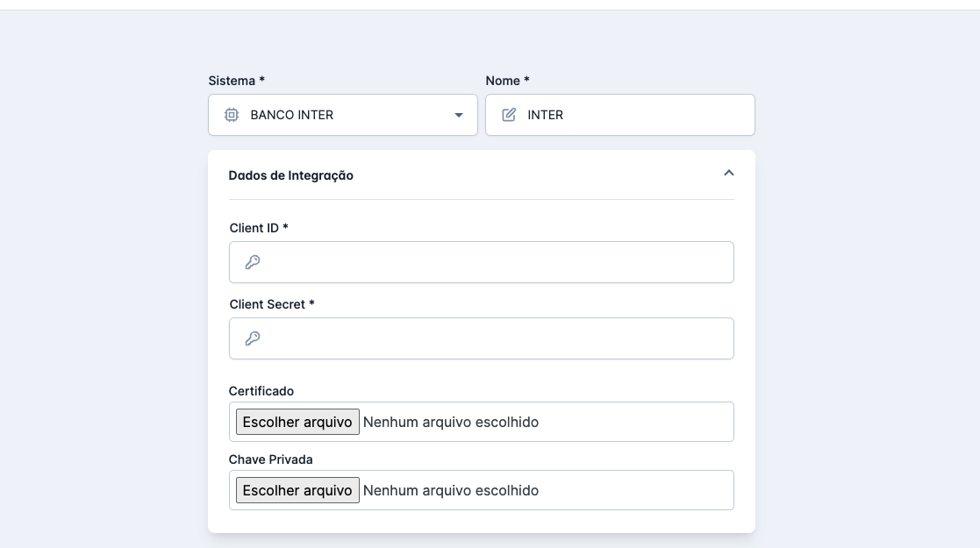This screenshot has width=980, height=548.
Task: Focus the Nome input containing INTER
Action: 632,115
